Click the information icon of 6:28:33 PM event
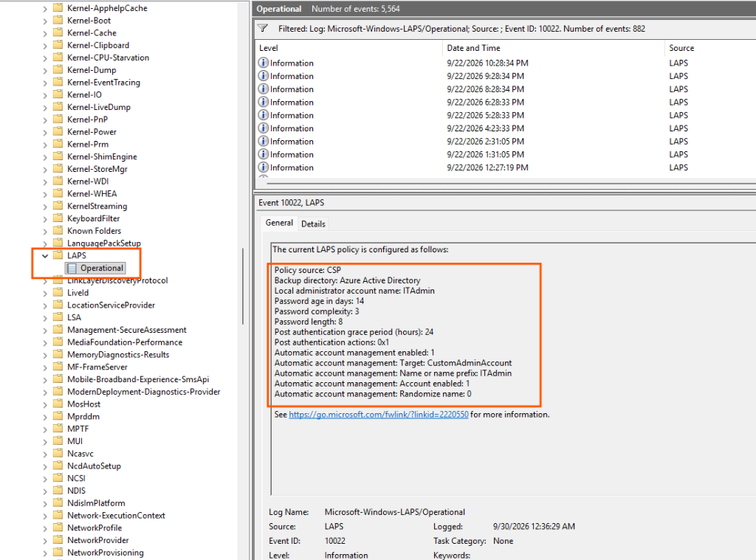Screen dimensions: 756x560 pyautogui.click(x=264, y=102)
